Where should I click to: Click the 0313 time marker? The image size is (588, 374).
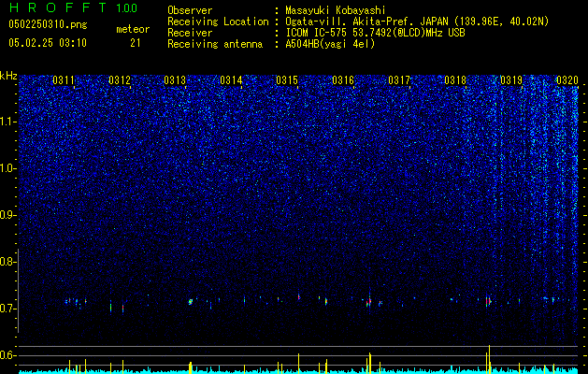(175, 80)
